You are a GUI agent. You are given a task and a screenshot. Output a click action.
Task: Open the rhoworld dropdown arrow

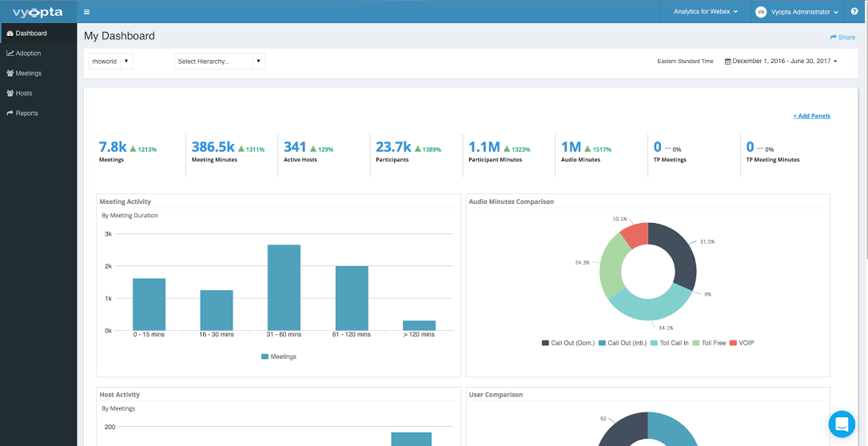pyautogui.click(x=126, y=62)
